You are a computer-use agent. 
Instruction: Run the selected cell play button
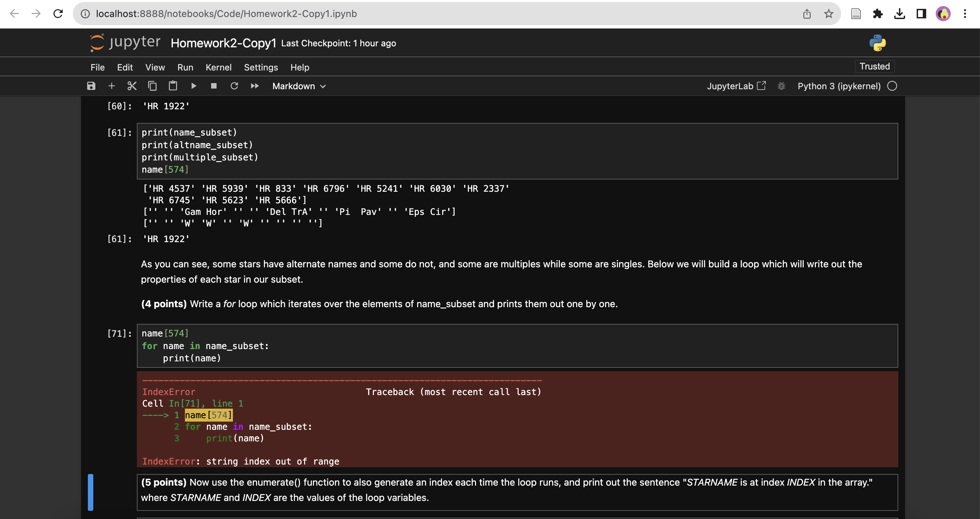coord(193,86)
